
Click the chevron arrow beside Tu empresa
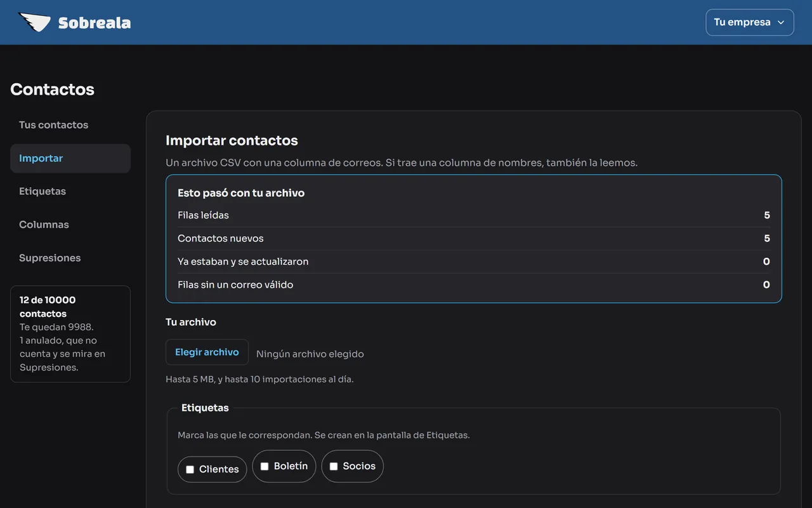click(781, 22)
